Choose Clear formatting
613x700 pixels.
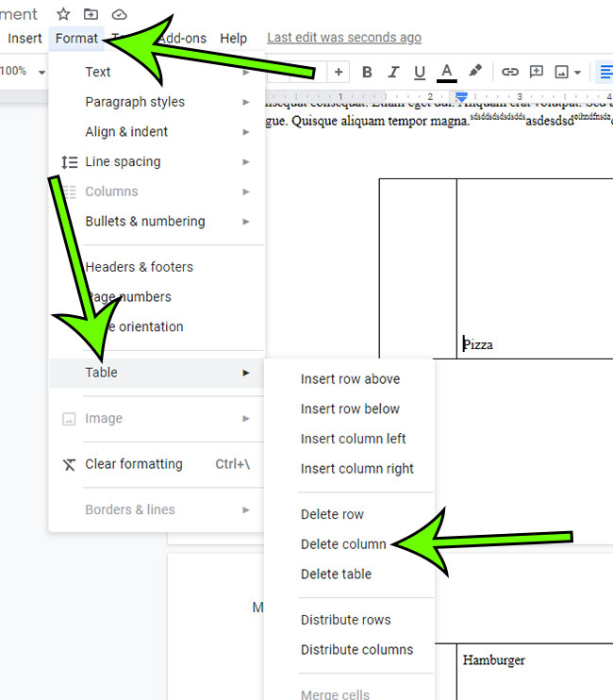tap(157, 464)
